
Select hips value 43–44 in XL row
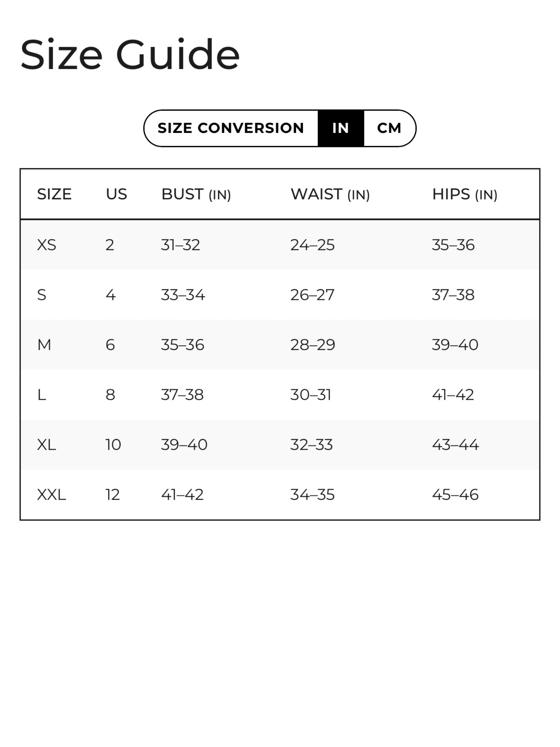coord(455,445)
